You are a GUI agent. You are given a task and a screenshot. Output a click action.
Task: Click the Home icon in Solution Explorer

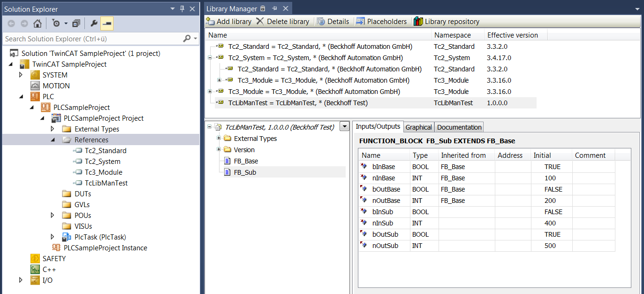(38, 23)
